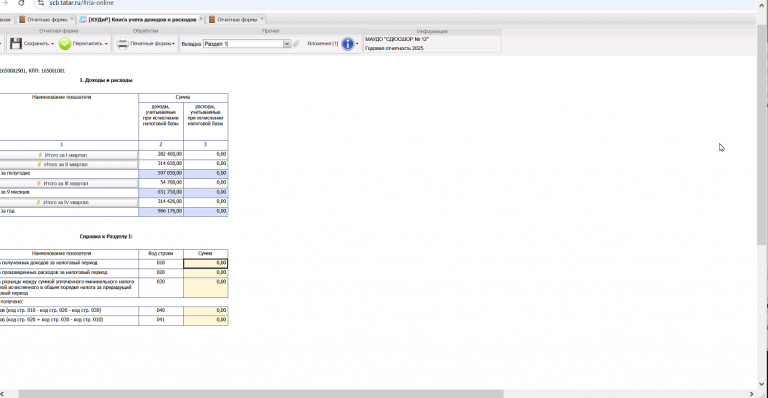Click lightning icon on Итого за IV квартал
Viewport: 768px width, 398px height.
click(x=39, y=202)
